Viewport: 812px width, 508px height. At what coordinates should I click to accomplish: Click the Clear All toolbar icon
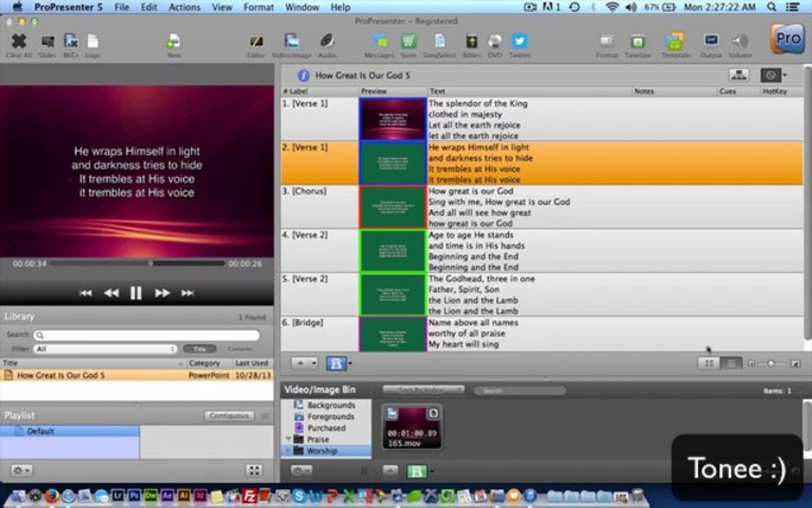(x=18, y=45)
